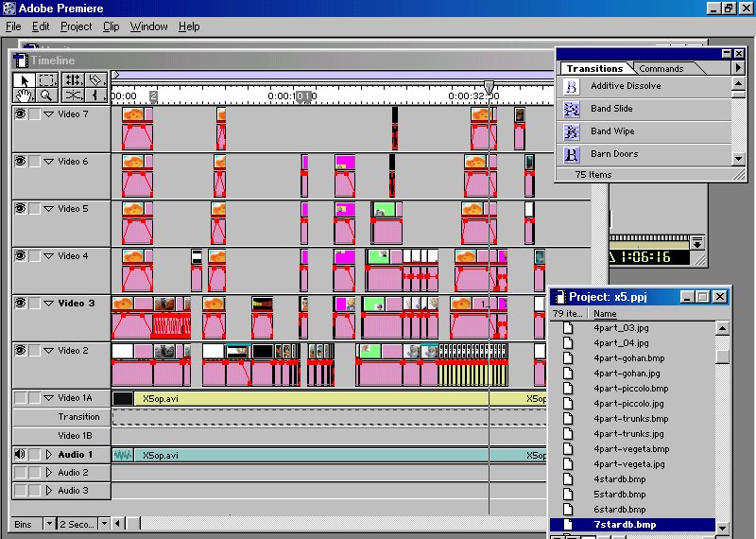Select the In Point tool
Screen dimensions: 756x539
click(x=96, y=96)
